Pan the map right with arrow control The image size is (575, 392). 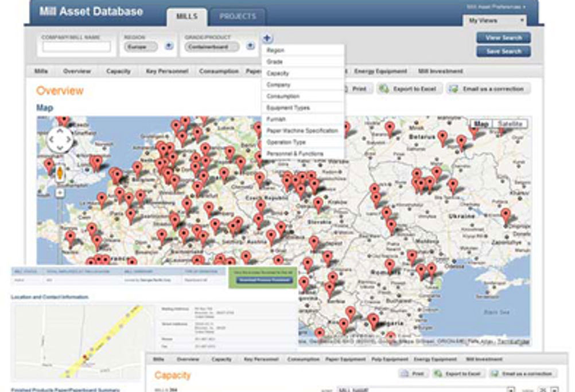[68, 140]
